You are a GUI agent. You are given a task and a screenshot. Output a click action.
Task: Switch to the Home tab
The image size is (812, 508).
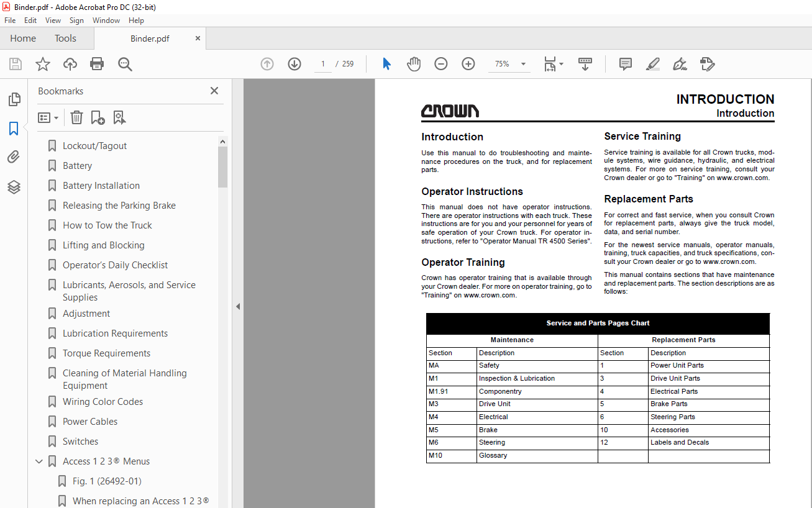click(23, 39)
